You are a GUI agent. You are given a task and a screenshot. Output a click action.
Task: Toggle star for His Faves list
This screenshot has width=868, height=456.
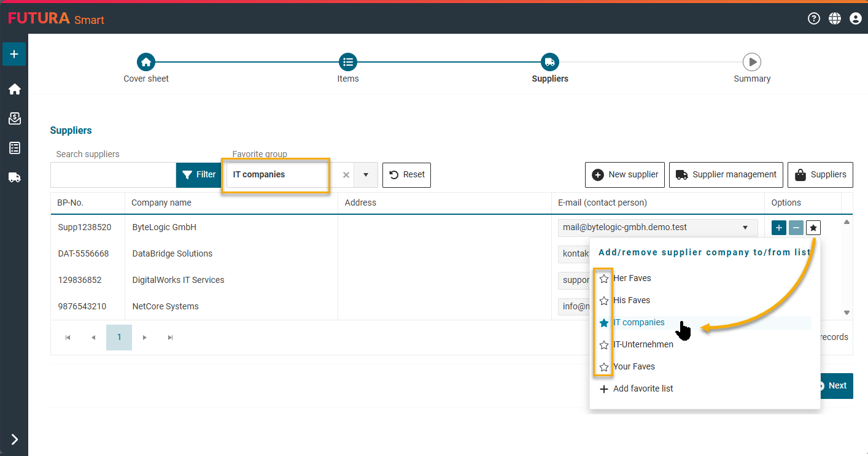604,301
